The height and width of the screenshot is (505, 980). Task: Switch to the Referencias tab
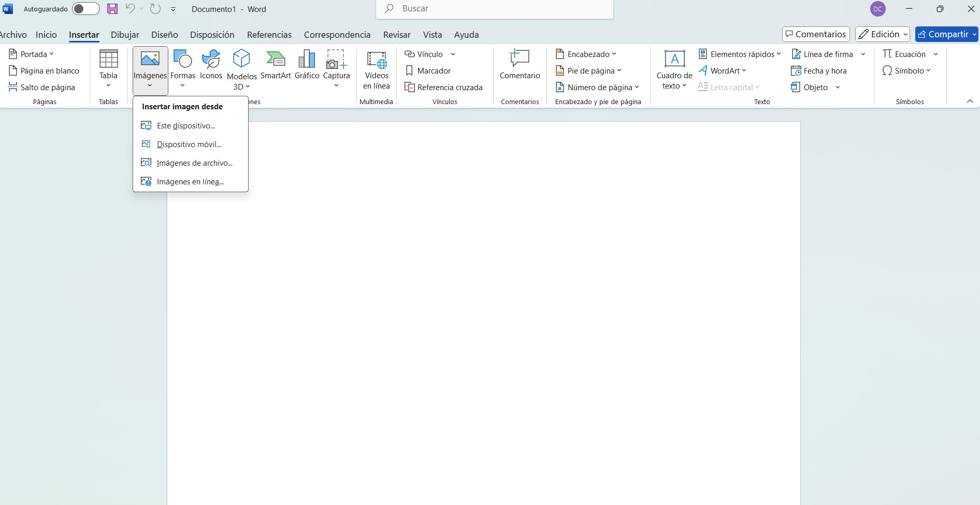(x=269, y=35)
